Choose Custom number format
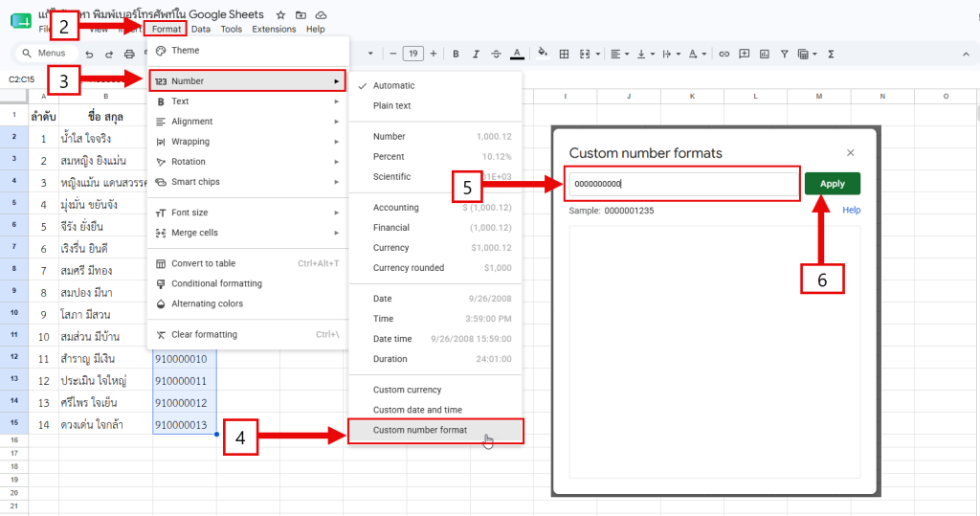The image size is (980, 516). pos(435,430)
